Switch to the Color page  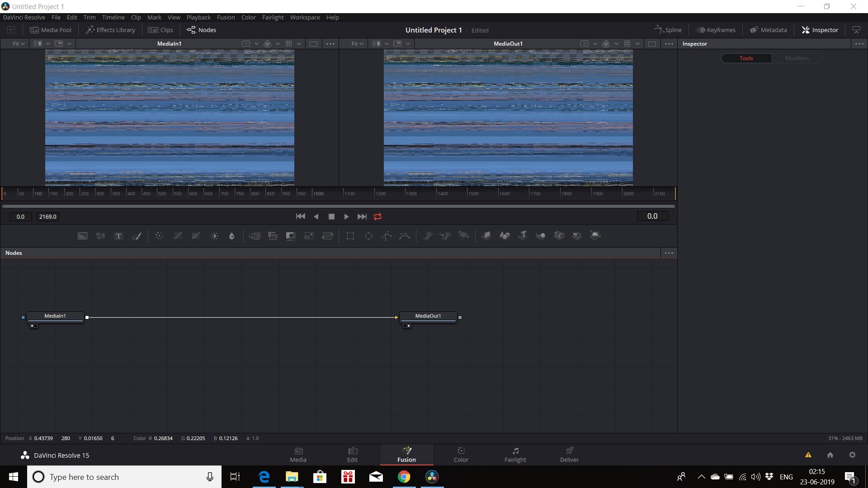coord(461,455)
